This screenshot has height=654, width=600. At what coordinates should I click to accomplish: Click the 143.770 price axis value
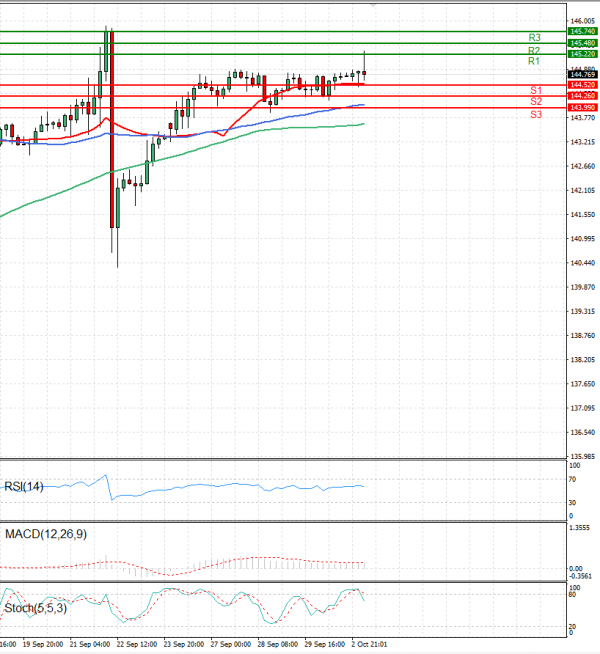coord(582,118)
